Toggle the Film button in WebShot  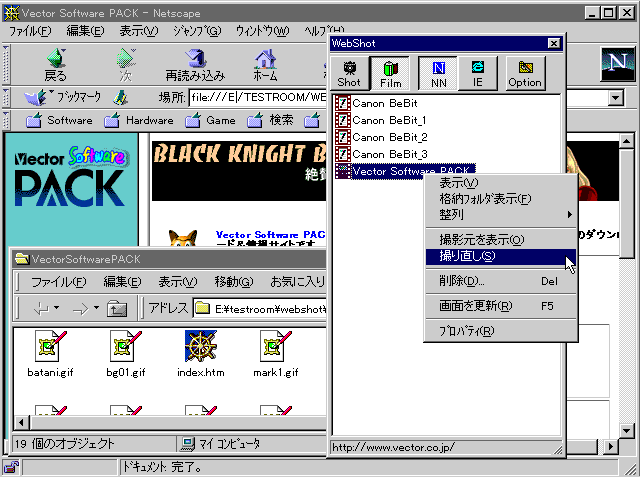(x=390, y=73)
